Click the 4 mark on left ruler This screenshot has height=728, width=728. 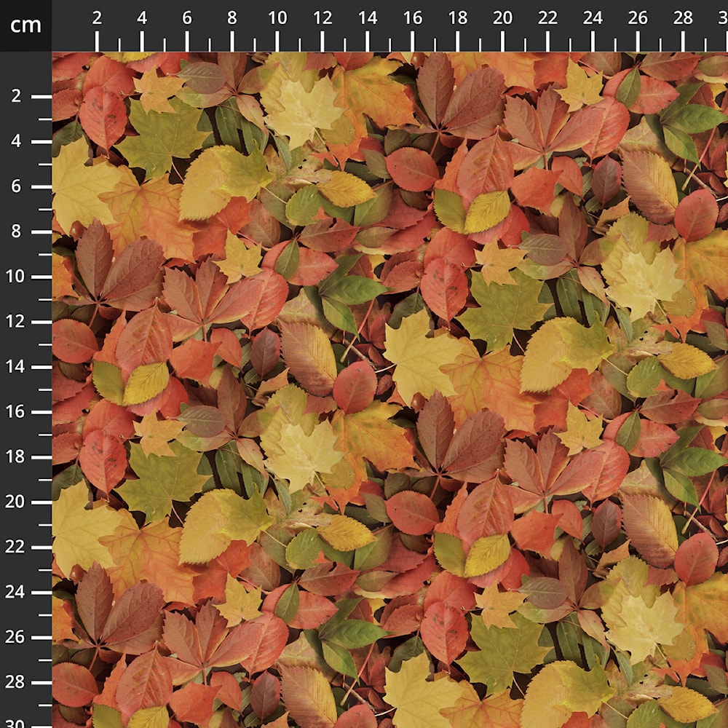coord(16,141)
